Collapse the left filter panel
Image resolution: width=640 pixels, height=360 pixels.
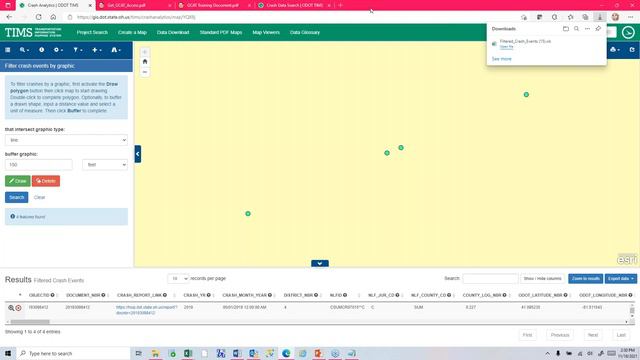click(x=138, y=154)
